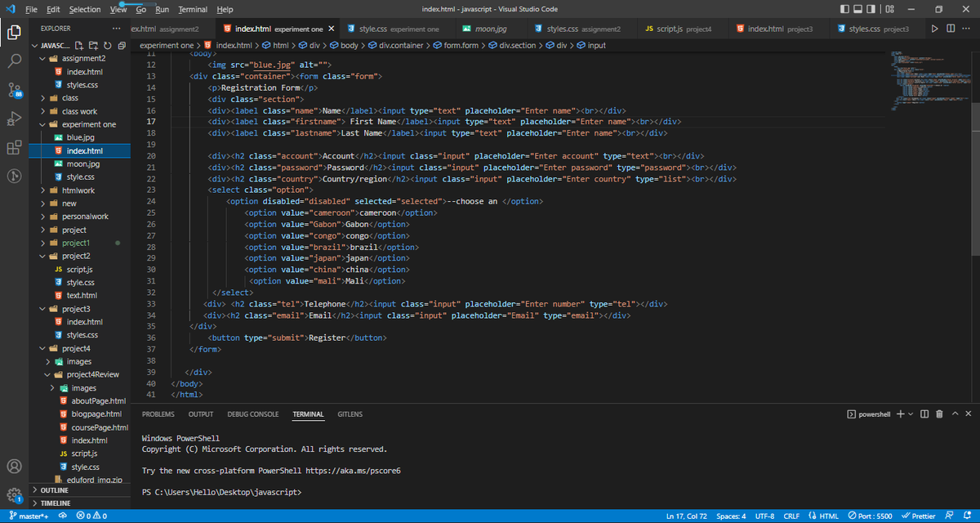The height and width of the screenshot is (523, 980).
Task: Click Live Server Port: 5500 in status bar
Action: (871, 516)
